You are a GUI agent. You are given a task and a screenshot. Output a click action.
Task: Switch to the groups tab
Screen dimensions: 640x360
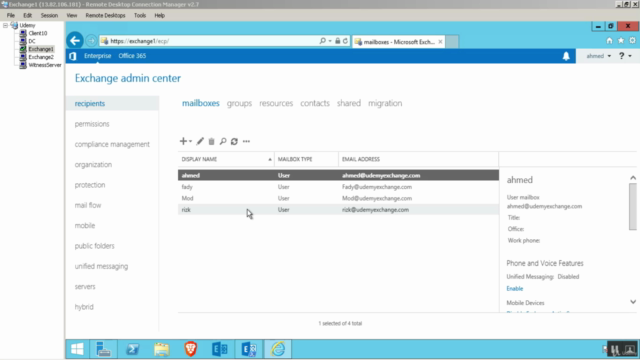click(x=239, y=103)
